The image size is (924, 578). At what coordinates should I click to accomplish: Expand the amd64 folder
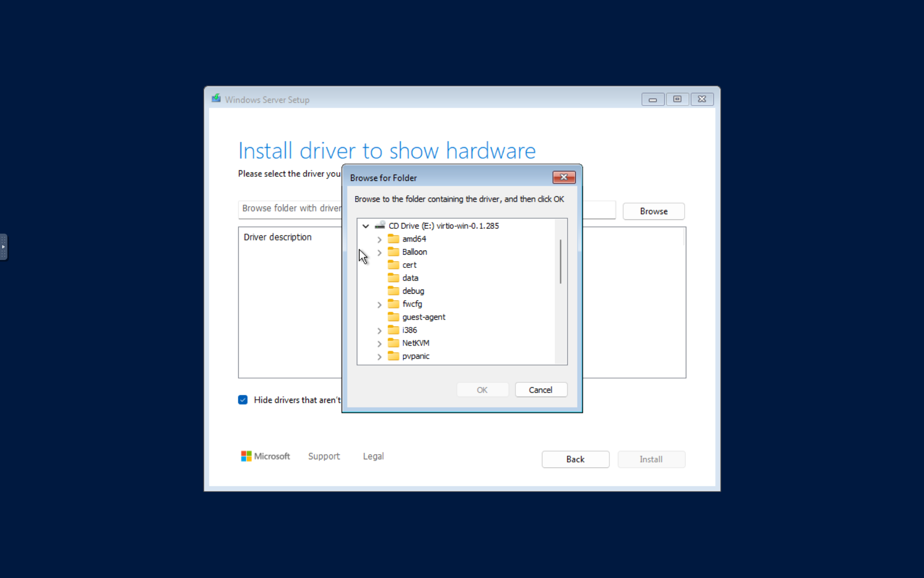(x=379, y=238)
